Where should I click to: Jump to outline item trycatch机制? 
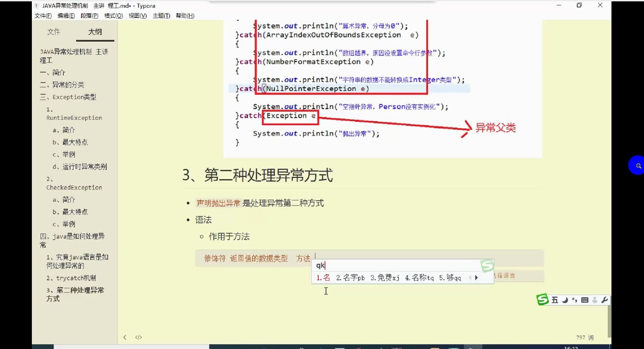pyautogui.click(x=71, y=278)
